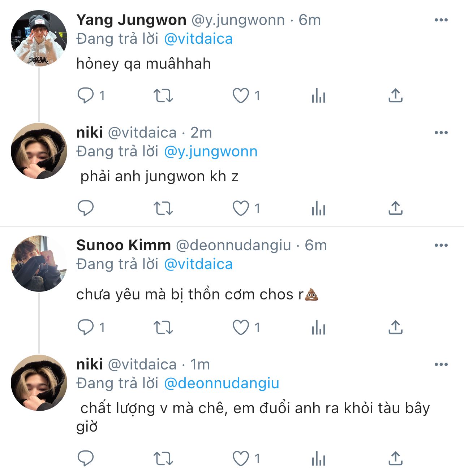
Task: Like niki's reply to @y.jungwonn
Action: 241,208
